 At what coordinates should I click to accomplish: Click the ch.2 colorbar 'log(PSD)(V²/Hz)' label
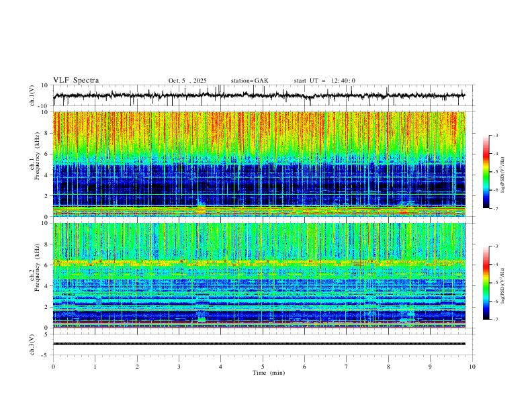click(x=502, y=286)
